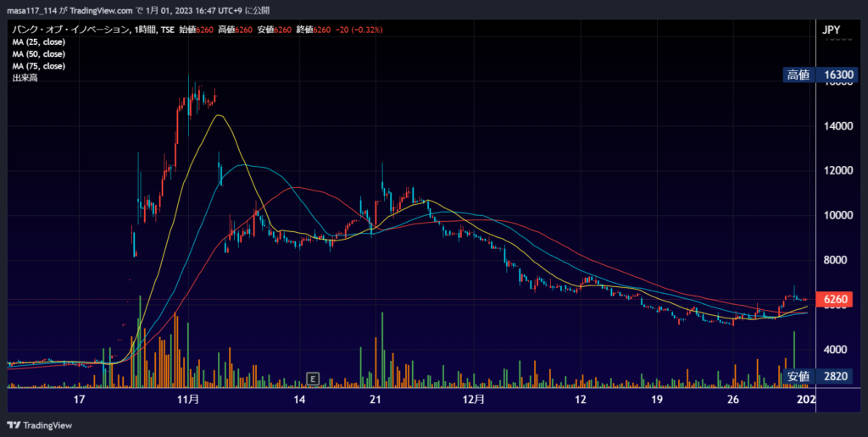Click the 10000 price axis value
Screen dimensions: 868x437
[x=838, y=215]
